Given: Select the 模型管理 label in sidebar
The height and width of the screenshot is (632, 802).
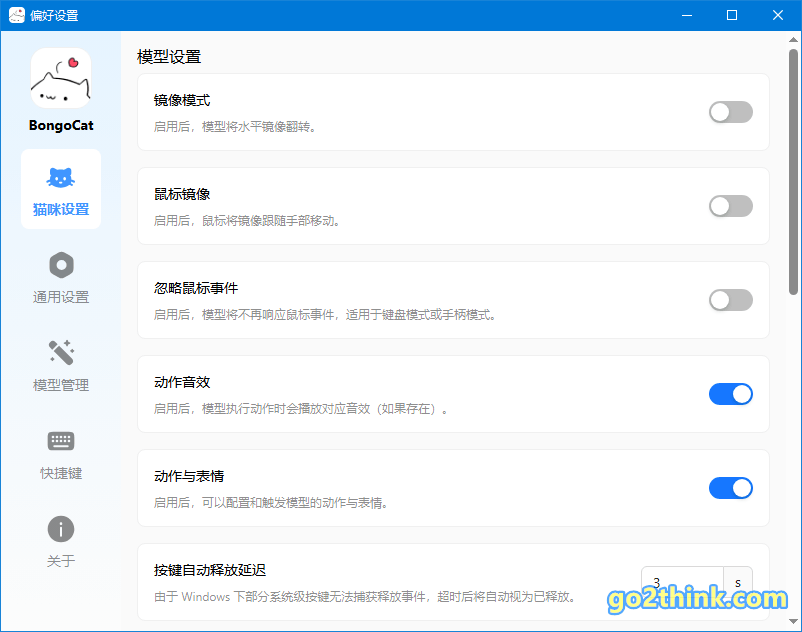Looking at the screenshot, I should [x=61, y=385].
